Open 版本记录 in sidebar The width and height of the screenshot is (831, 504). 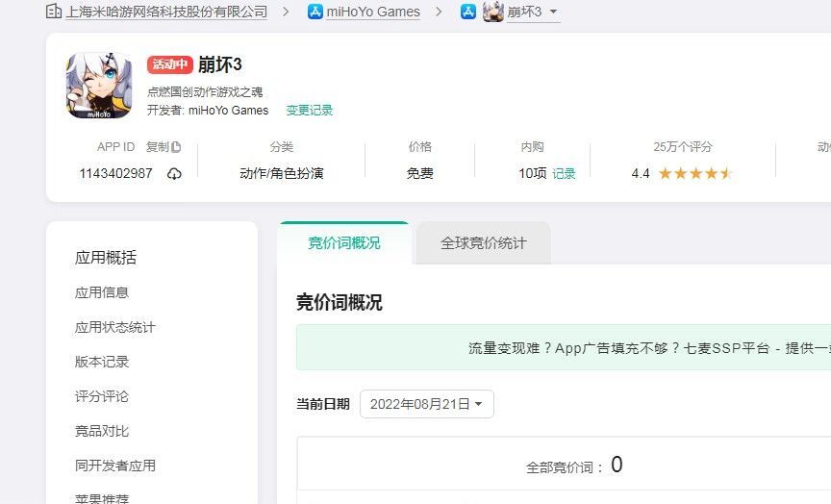pyautogui.click(x=102, y=362)
